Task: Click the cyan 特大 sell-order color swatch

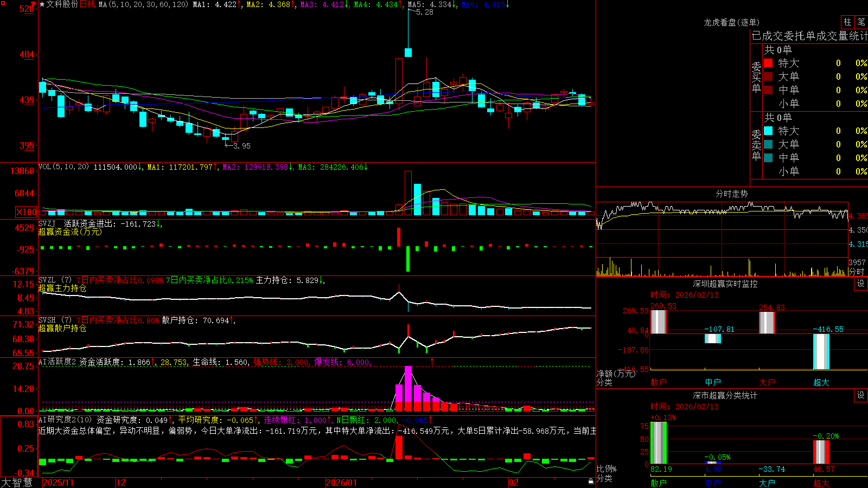Action: click(x=768, y=131)
